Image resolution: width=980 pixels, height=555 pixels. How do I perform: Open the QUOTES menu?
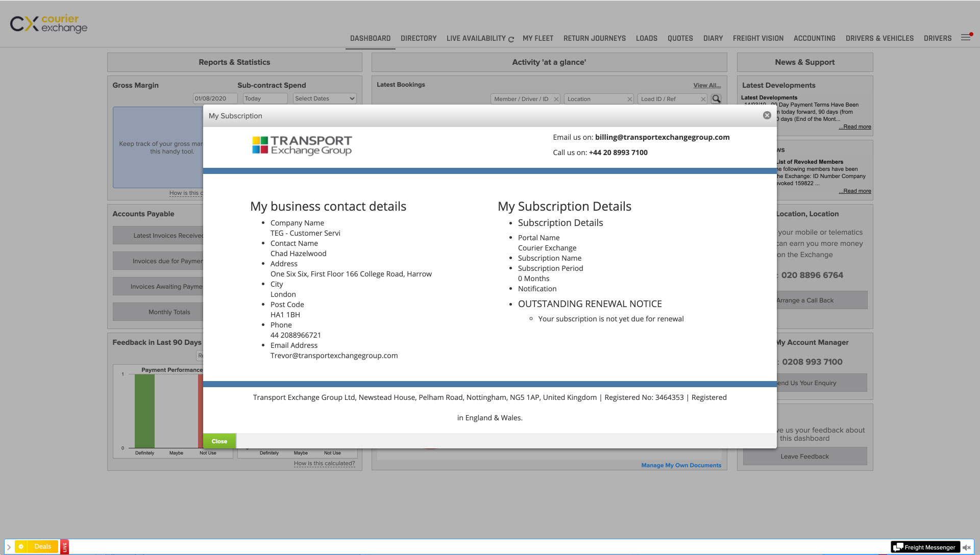pos(680,38)
